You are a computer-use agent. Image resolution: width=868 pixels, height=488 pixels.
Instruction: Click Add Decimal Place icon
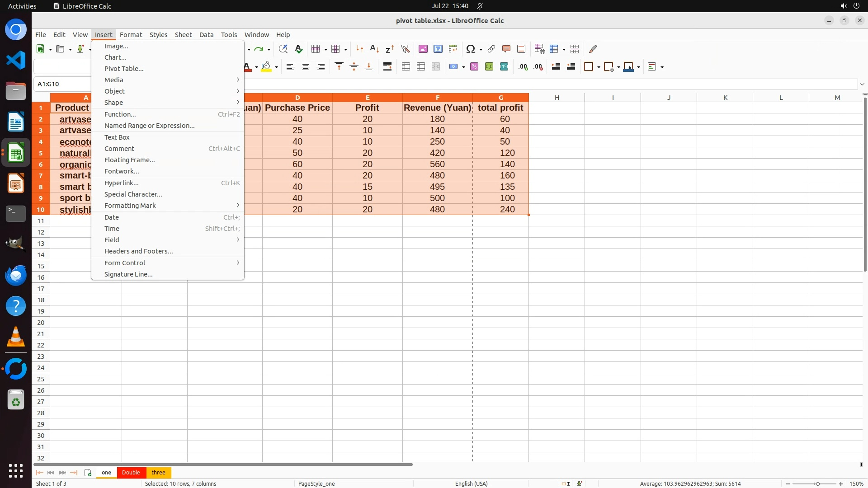[523, 67]
